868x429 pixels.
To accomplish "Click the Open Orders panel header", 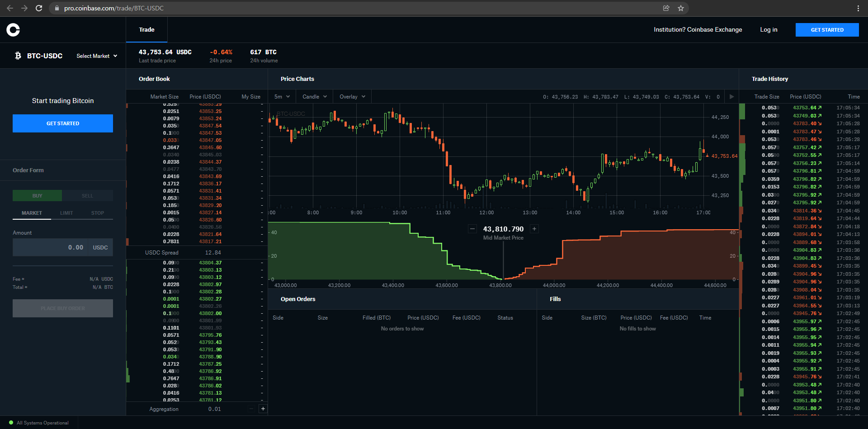I will [298, 299].
